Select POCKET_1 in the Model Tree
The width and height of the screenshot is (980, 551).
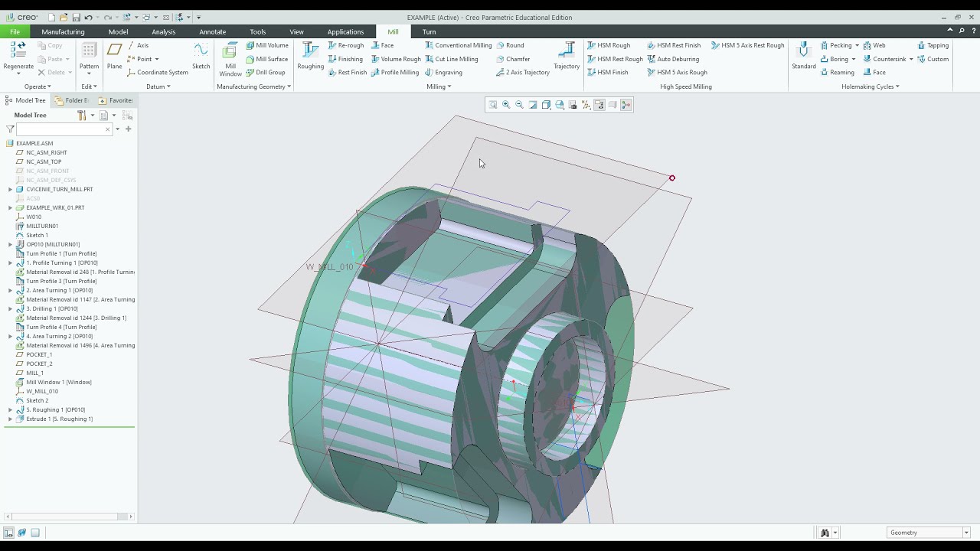(34, 354)
